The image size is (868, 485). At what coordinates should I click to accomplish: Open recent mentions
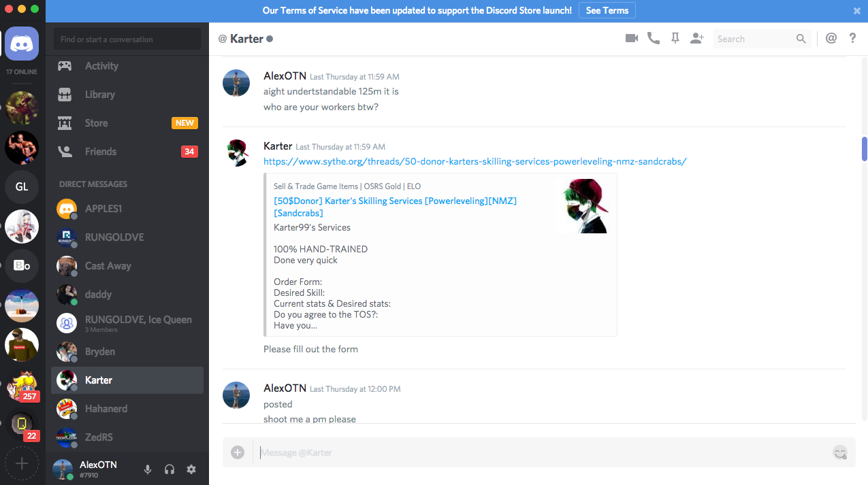831,39
